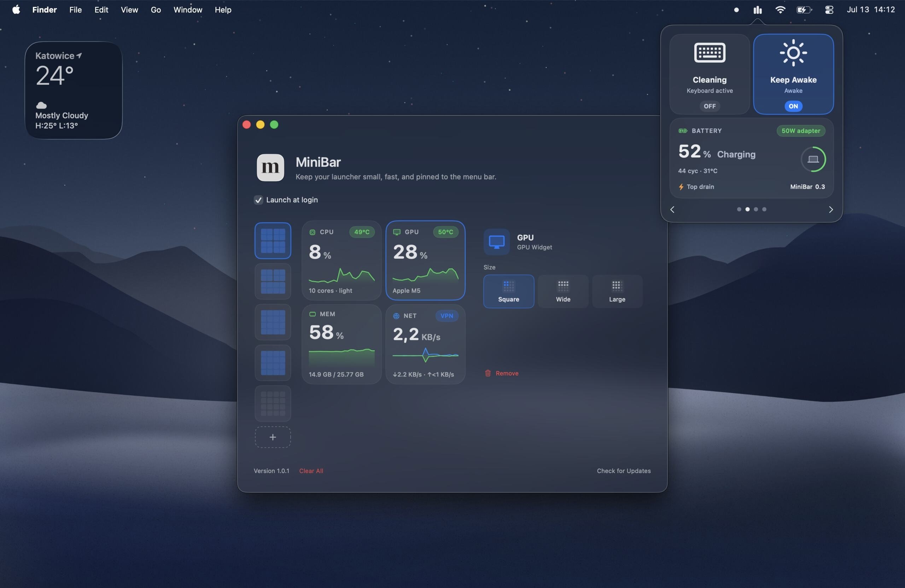The image size is (905, 588).
Task: Open the Window menu
Action: point(188,10)
